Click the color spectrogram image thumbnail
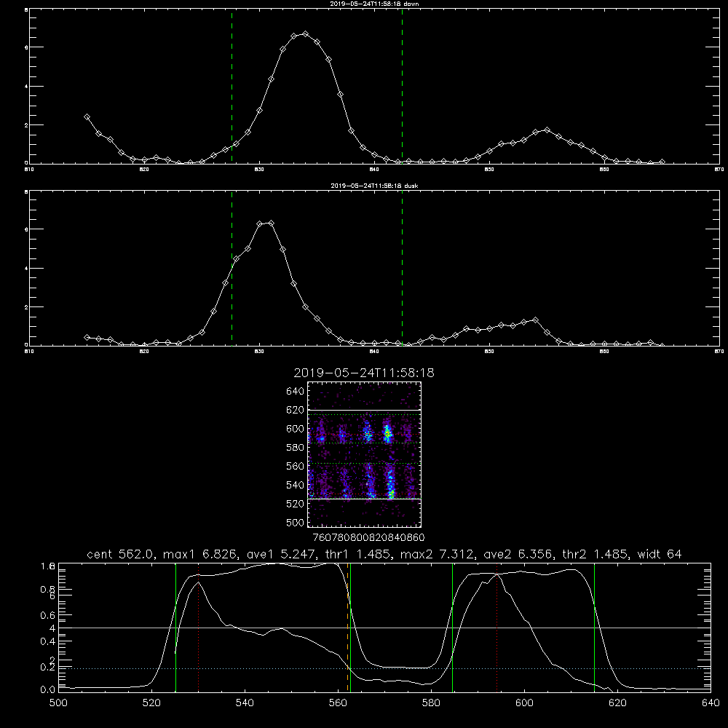 point(365,454)
